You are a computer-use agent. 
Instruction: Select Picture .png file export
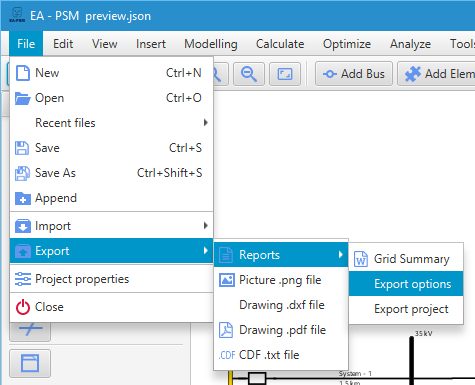(x=281, y=280)
